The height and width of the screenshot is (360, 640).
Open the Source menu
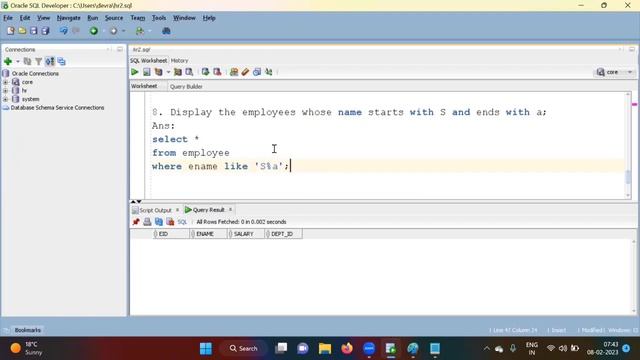[x=114, y=18]
